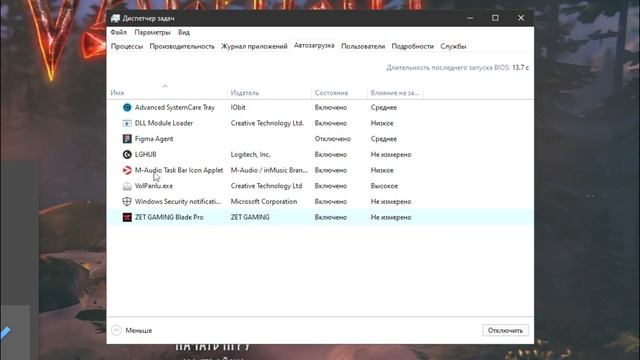Click the ZET GAMING Blade Pro icon
Viewport: 640px width, 360px height.
click(x=127, y=217)
